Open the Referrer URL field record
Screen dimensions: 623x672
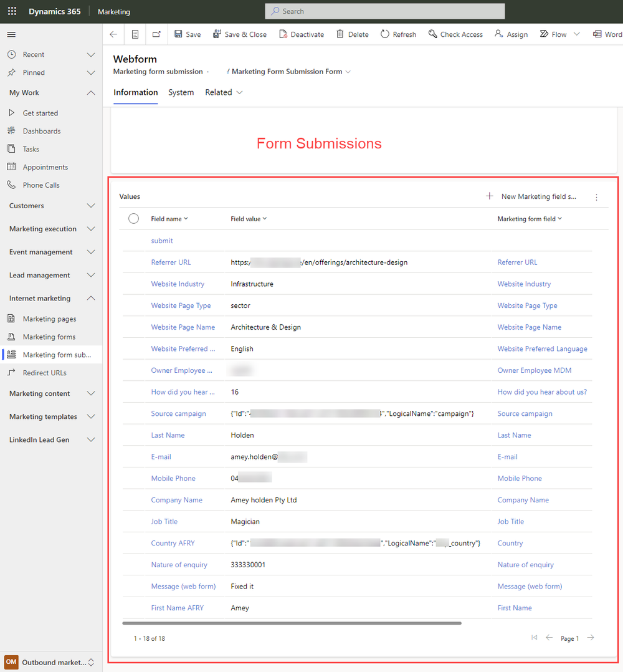pos(171,262)
